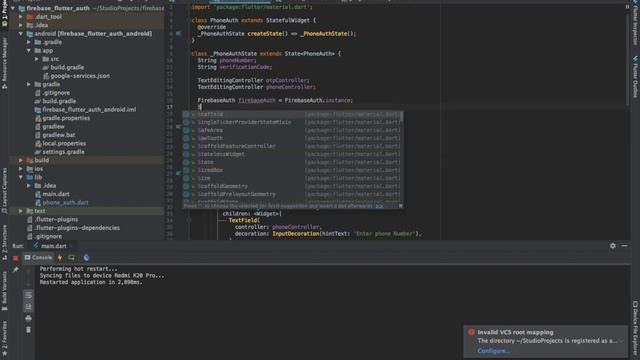Expand the test folder
The image size is (640, 360).
pyautogui.click(x=20, y=211)
